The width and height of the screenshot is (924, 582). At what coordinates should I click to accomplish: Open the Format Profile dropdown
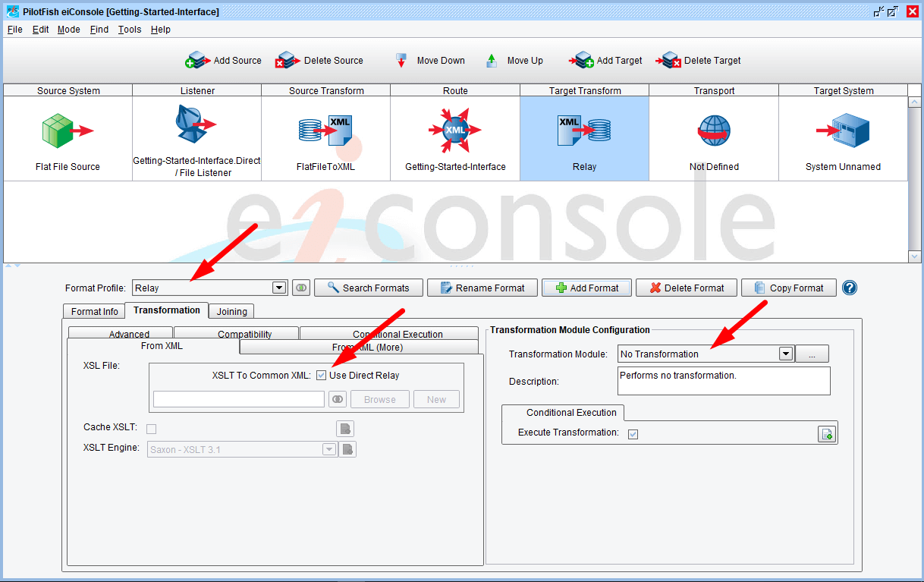click(279, 288)
